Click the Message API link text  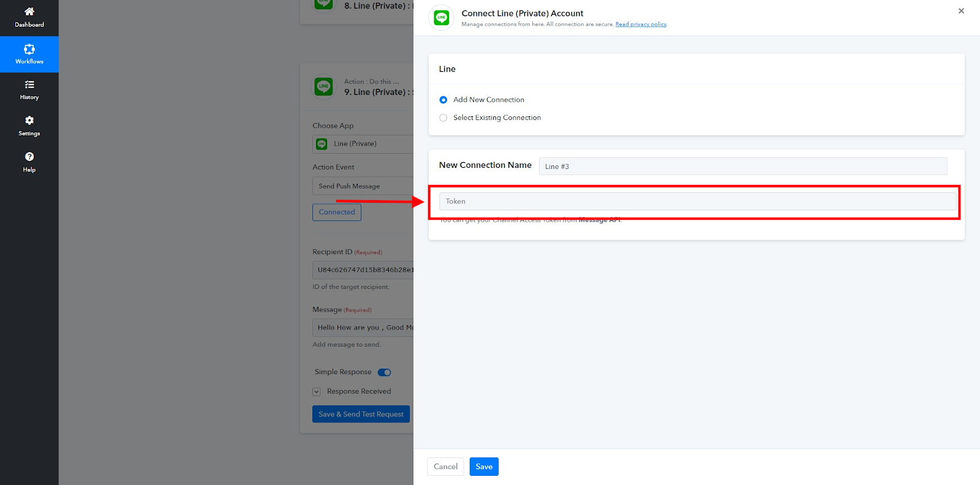click(600, 220)
